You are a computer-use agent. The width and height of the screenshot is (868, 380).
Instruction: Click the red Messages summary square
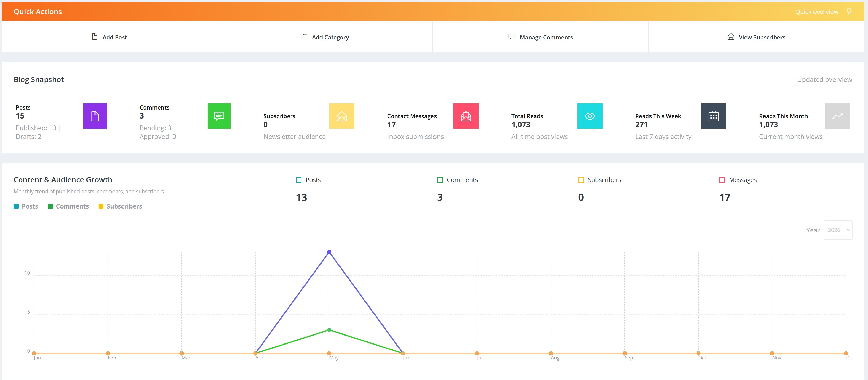pos(722,180)
